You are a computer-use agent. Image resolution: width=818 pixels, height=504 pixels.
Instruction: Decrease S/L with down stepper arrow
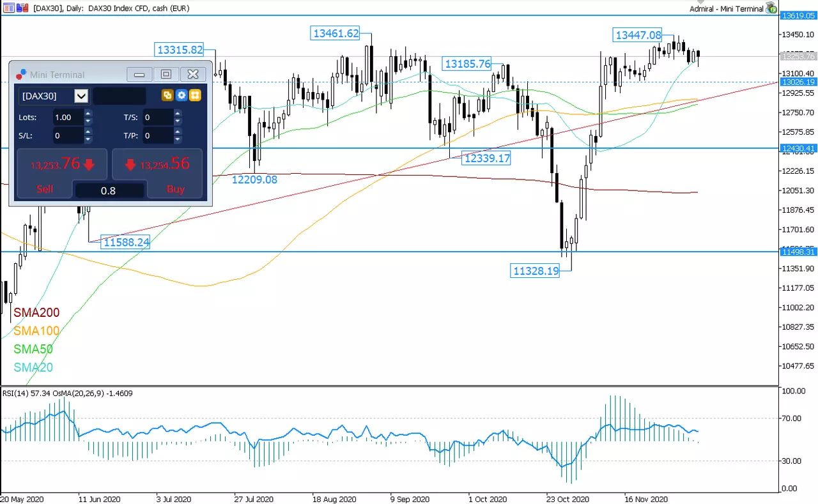pos(88,139)
